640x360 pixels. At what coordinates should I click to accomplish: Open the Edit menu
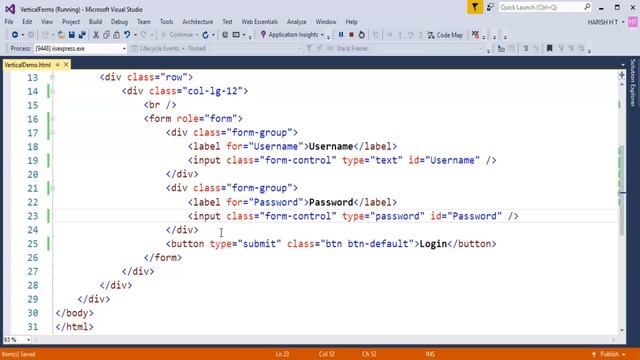click(x=27, y=22)
